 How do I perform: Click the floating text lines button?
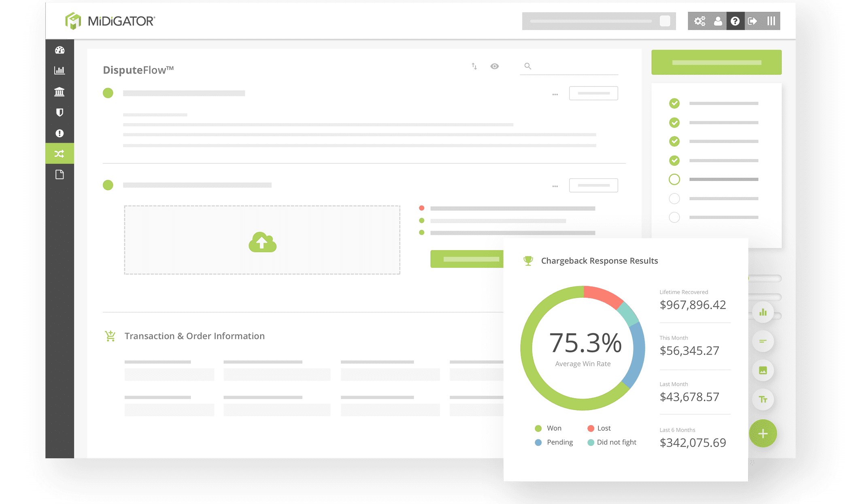(x=763, y=341)
